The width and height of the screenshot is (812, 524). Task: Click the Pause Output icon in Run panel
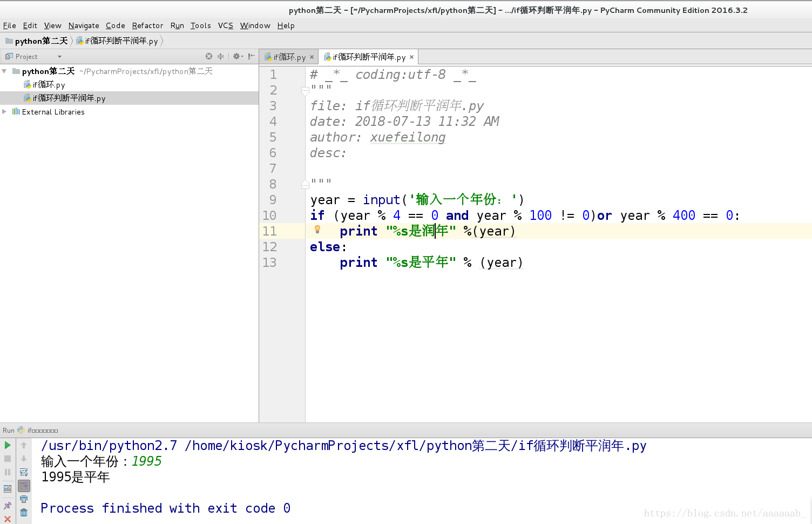click(x=8, y=472)
